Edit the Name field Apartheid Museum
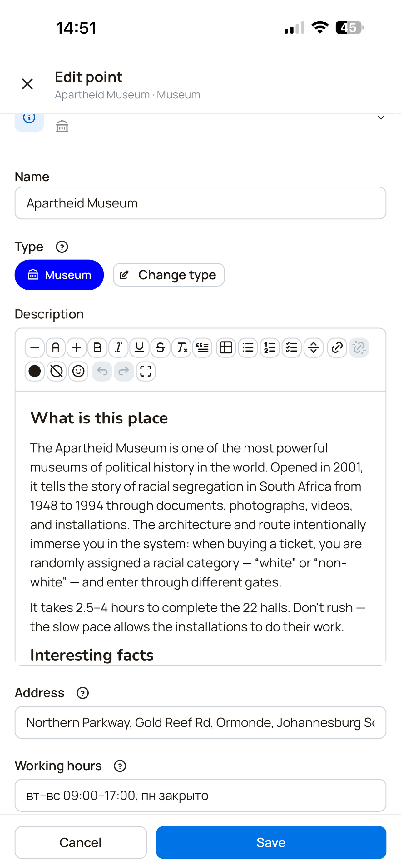Viewport: 401px width, 868px height. [x=200, y=203]
